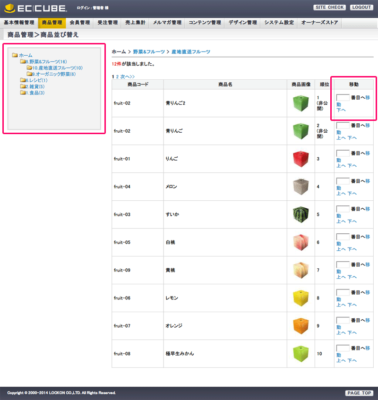Click the 白桃 peach cube image

point(301,242)
